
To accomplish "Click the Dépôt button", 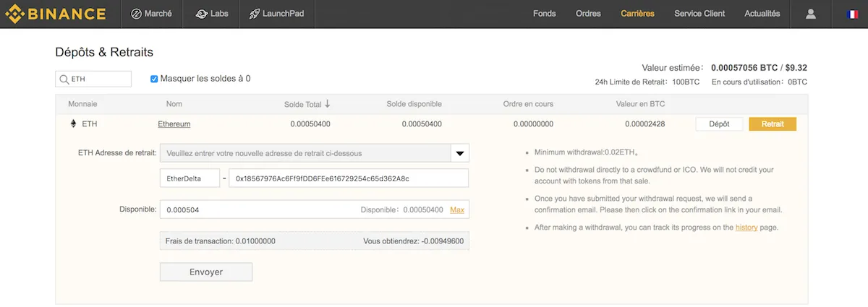I will point(719,124).
